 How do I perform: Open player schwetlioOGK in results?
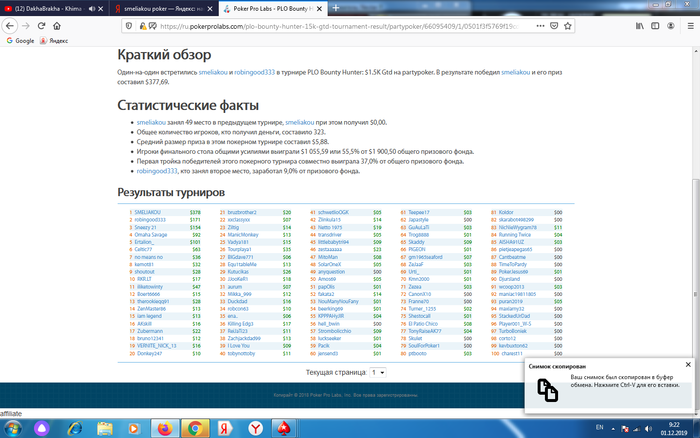pos(333,213)
